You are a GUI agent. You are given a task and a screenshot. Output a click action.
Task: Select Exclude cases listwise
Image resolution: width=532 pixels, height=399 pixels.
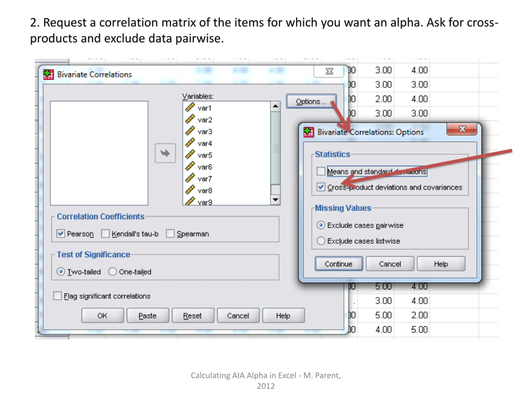[x=321, y=241]
